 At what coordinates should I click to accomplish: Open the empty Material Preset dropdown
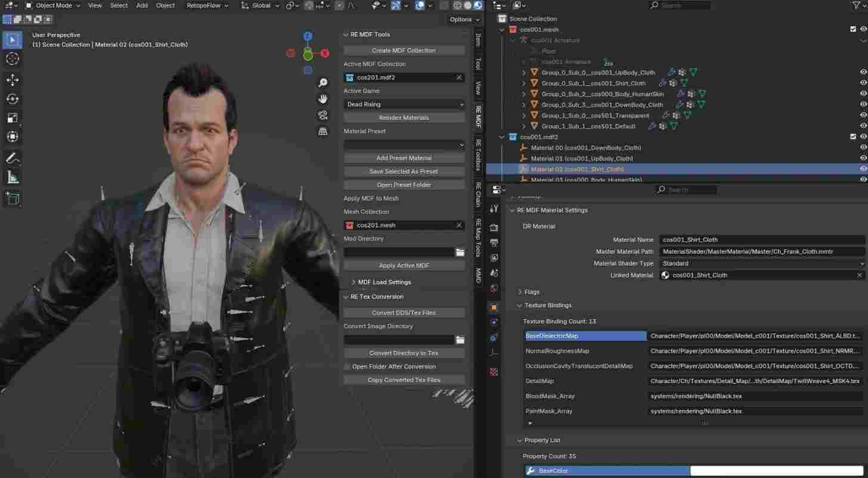(x=404, y=144)
